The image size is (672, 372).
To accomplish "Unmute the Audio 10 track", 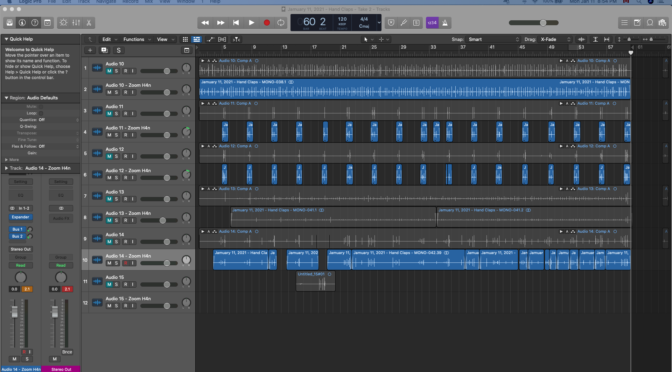I will (109, 71).
